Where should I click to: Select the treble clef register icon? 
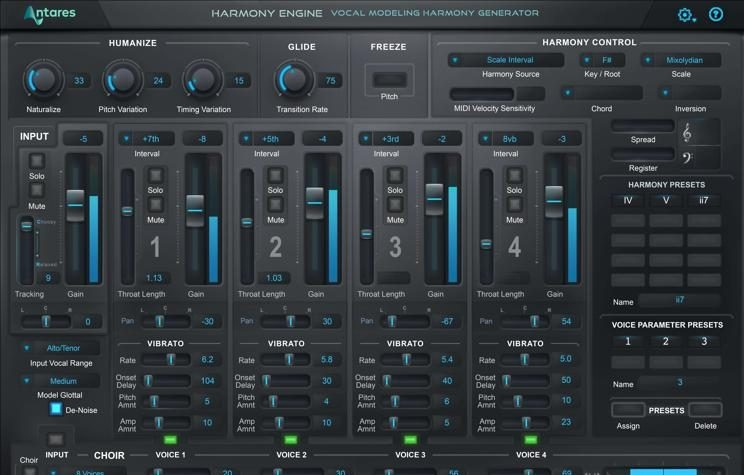(x=687, y=133)
